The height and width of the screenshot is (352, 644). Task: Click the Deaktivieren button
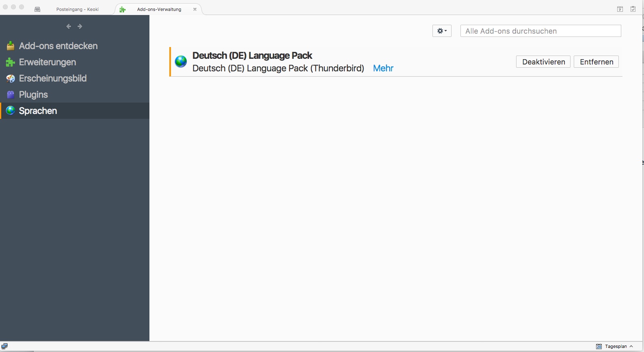point(543,62)
